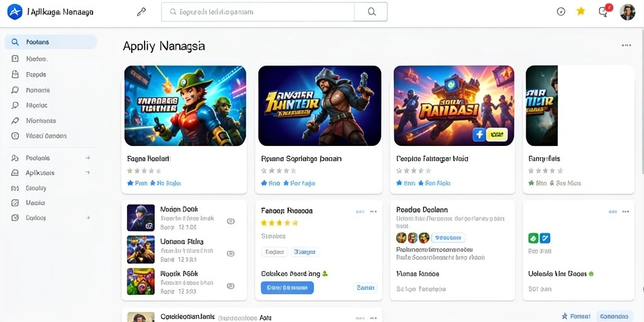644x322 pixels.
Task: Open three-dots menu on the rightmost lower card
Action: click(626, 211)
